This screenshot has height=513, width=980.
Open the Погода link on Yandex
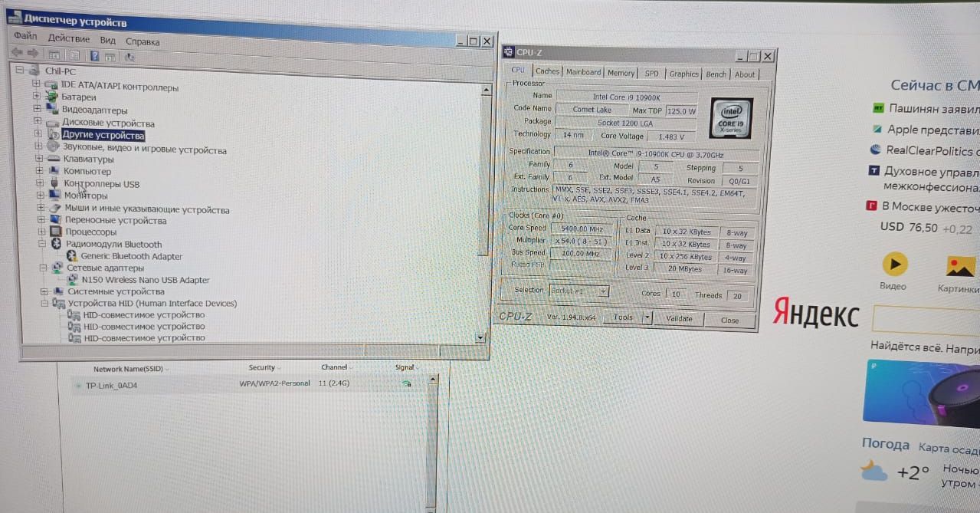(885, 444)
